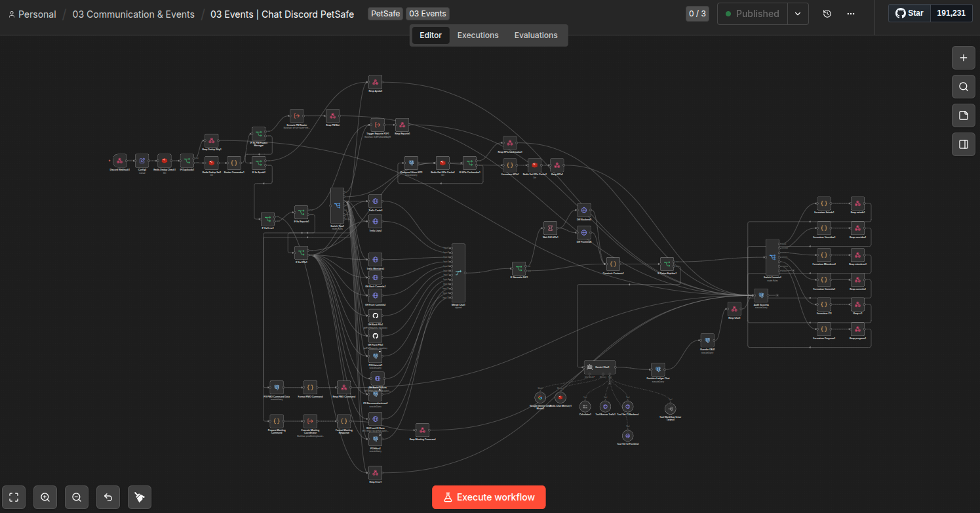Select the Gemini Chat agent node

coord(598,367)
